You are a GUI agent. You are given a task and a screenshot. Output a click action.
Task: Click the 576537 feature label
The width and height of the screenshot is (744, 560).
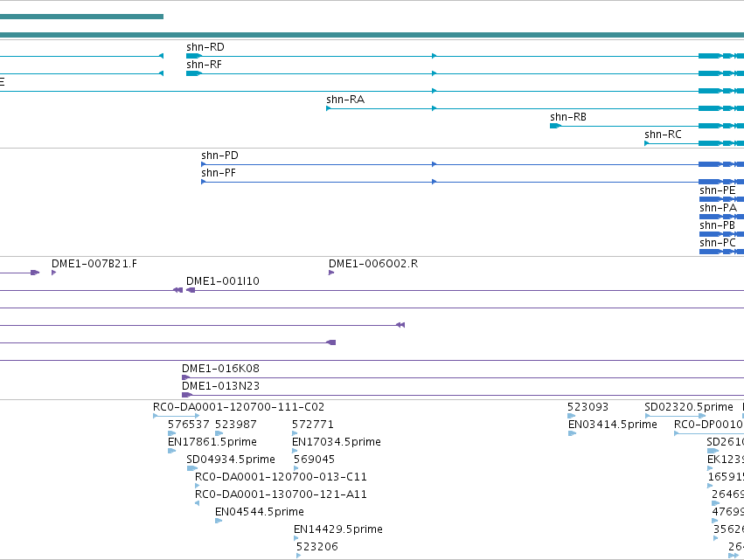tap(188, 425)
